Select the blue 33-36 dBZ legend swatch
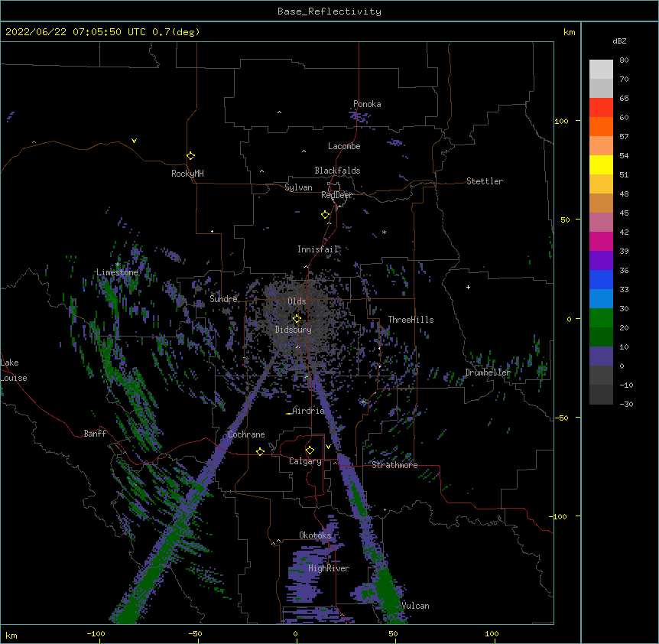 (x=601, y=279)
